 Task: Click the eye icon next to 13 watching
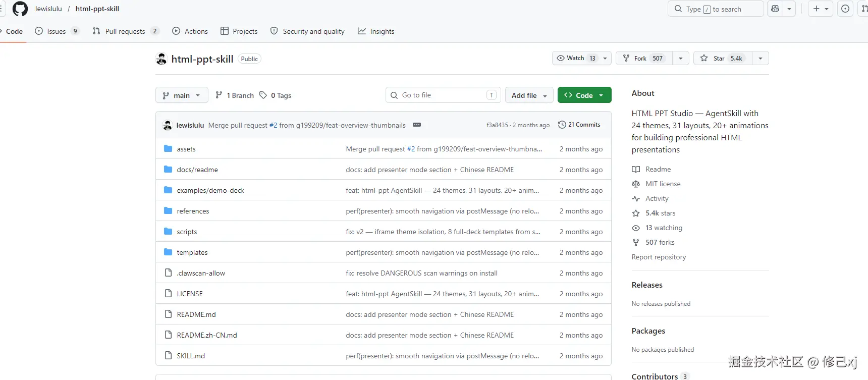click(x=636, y=228)
